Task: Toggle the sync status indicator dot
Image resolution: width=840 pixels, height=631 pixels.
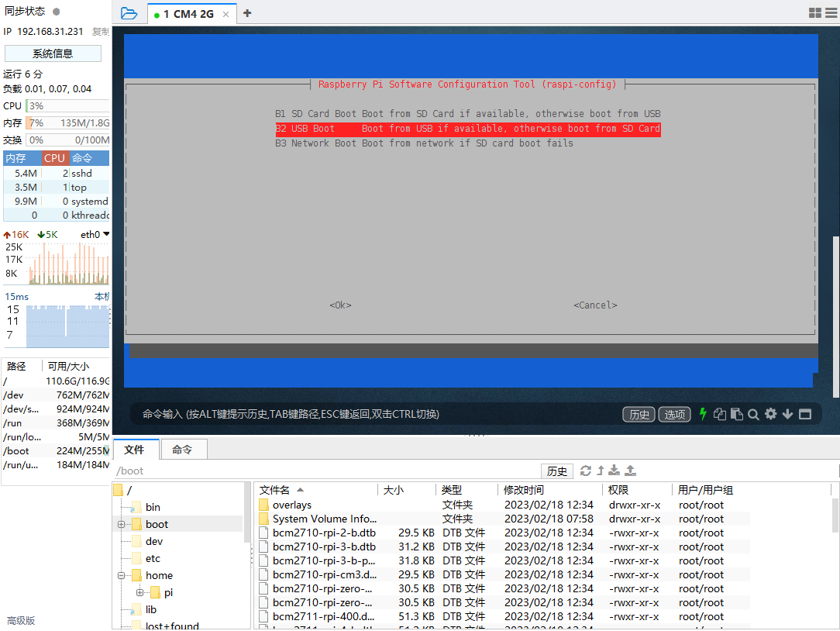Action: [x=57, y=12]
